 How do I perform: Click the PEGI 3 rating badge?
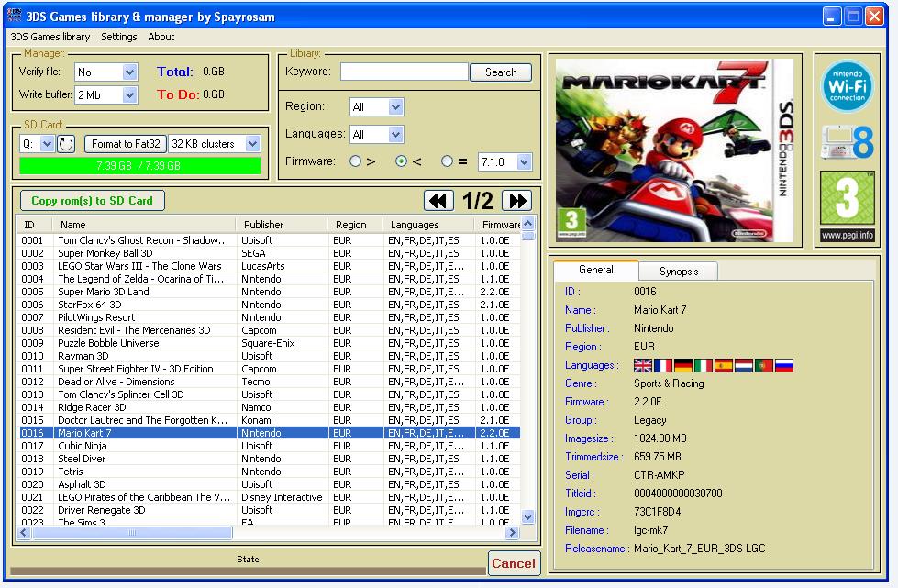tap(847, 206)
